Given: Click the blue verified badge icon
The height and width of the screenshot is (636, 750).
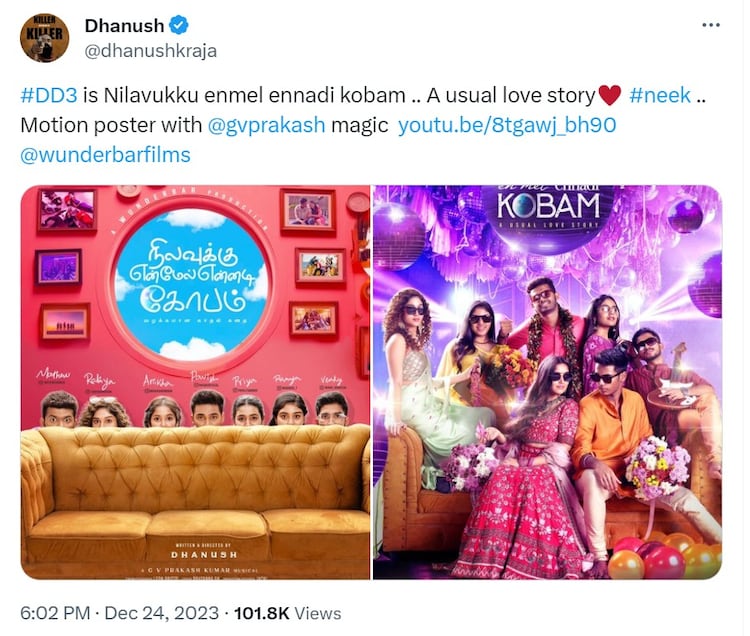Looking at the screenshot, I should (179, 25).
